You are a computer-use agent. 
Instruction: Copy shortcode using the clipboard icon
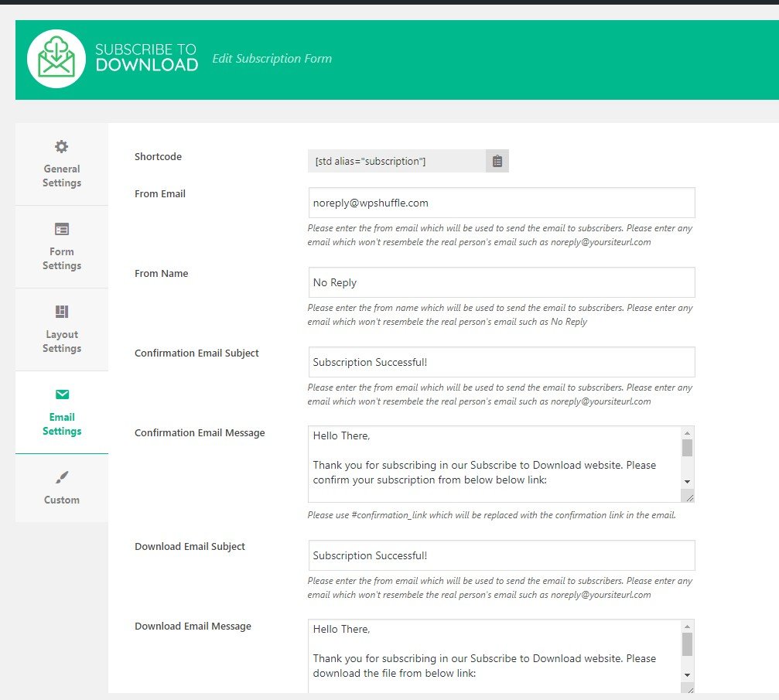coord(497,161)
